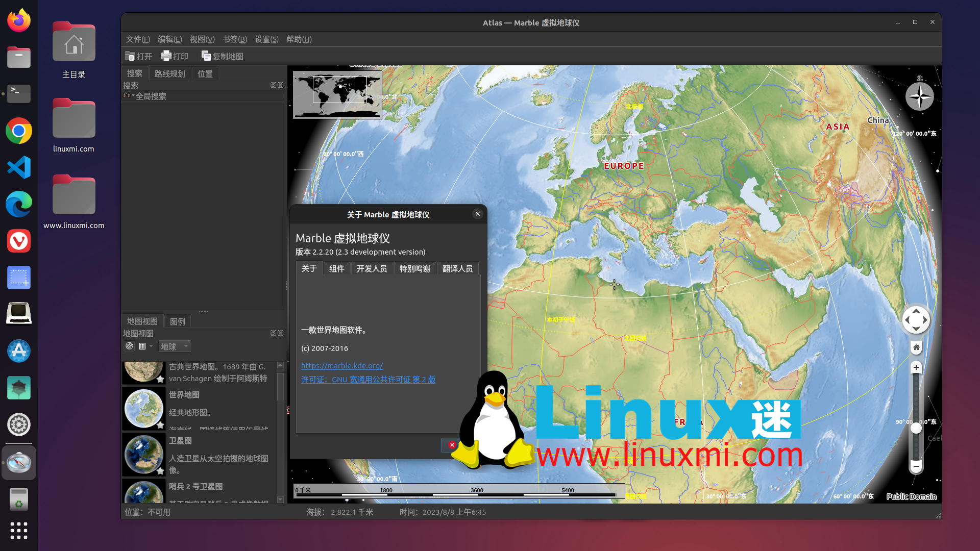
Task: Click the globe projection button in 地图视图
Action: (x=130, y=346)
